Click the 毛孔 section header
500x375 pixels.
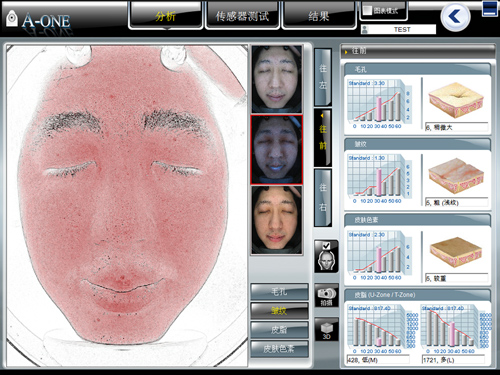(x=417, y=69)
